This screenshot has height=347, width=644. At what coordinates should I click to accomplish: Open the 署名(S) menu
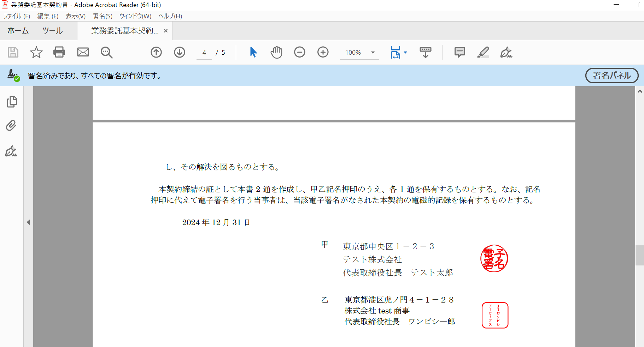pos(103,16)
